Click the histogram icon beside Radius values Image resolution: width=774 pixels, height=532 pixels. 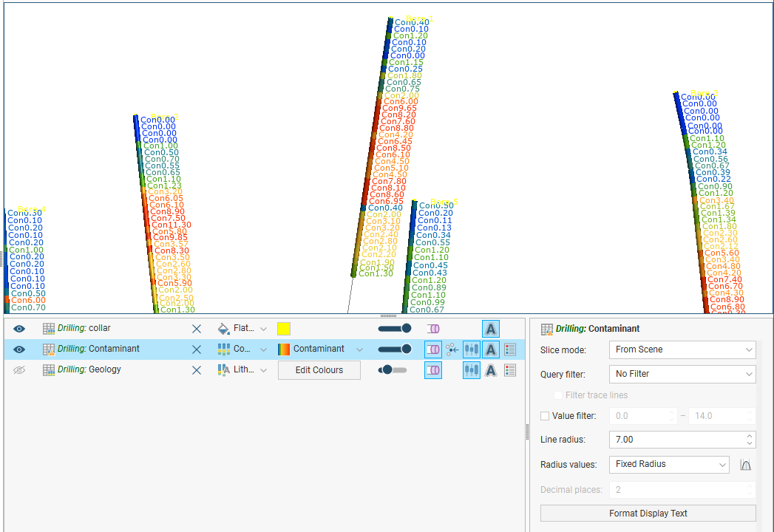[746, 465]
